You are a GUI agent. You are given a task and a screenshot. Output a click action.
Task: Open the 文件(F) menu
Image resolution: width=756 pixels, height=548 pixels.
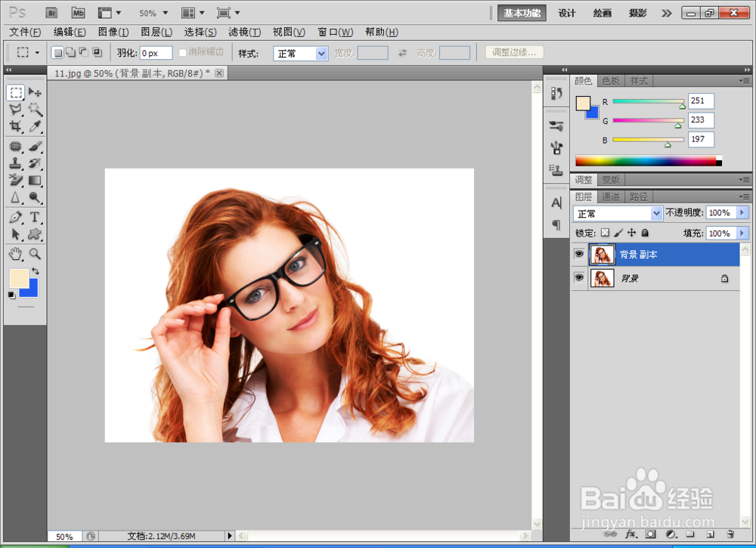[x=25, y=33]
